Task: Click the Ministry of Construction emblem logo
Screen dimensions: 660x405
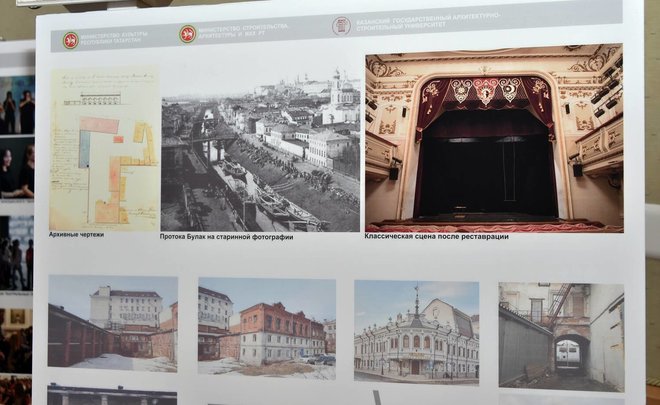Action: 187,33
